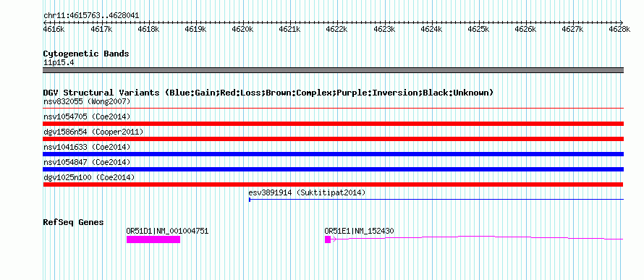The image size is (644, 280).
Task: Click the 4621k ruler mark
Action: tap(289, 29)
